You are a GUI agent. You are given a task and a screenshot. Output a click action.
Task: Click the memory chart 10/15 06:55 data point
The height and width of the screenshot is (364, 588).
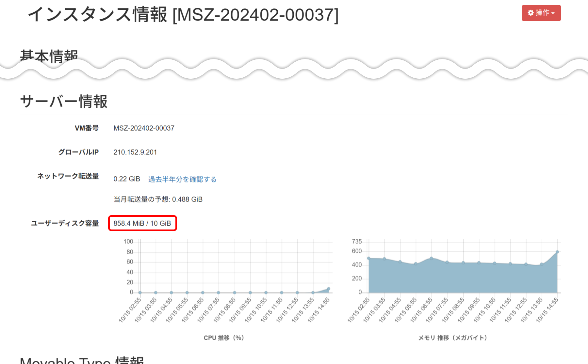431,258
